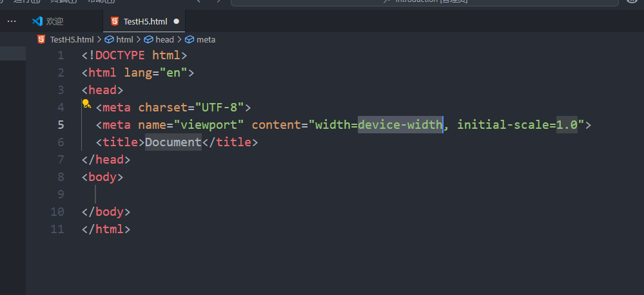Image resolution: width=644 pixels, height=295 pixels.
Task: Click the closing head tag on line 7
Action: [106, 160]
